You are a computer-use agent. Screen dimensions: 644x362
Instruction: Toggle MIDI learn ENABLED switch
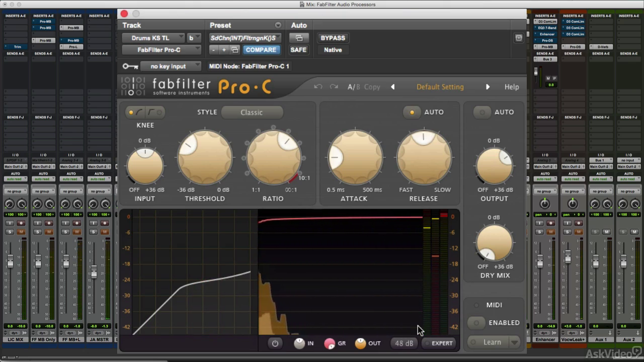476,323
